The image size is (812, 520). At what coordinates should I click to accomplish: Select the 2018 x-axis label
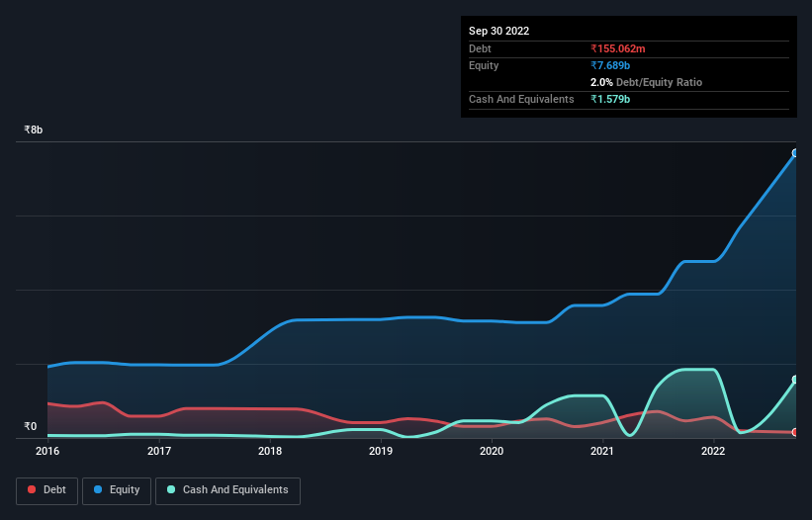click(x=270, y=451)
